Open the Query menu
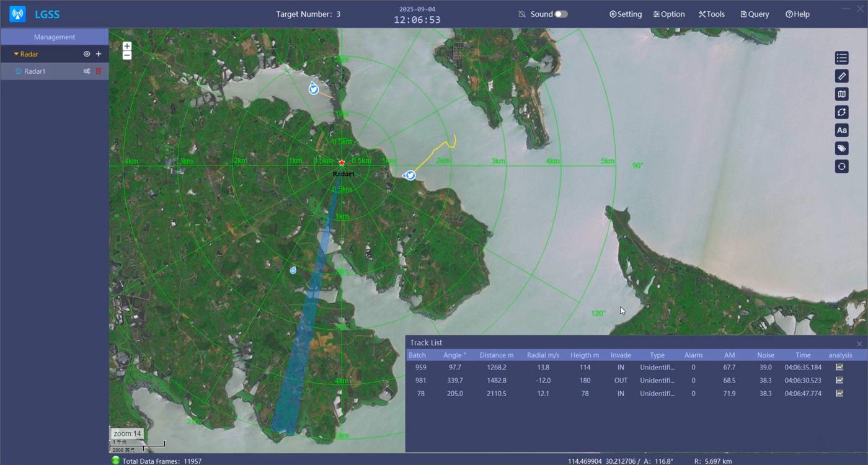 tap(755, 14)
